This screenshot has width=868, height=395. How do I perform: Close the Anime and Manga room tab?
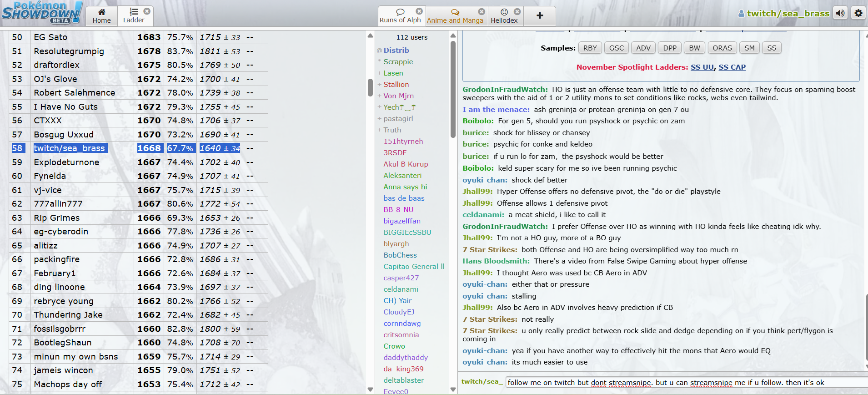[x=482, y=11]
